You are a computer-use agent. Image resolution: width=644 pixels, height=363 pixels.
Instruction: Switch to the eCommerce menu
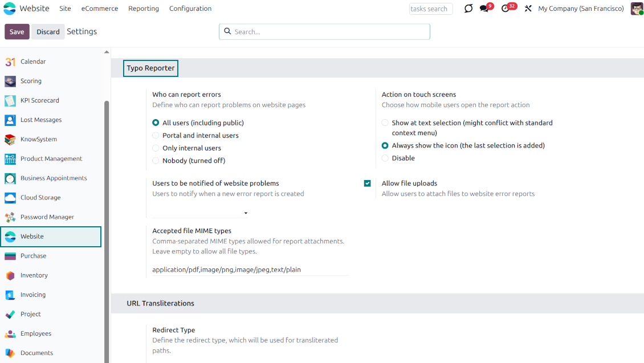click(99, 8)
